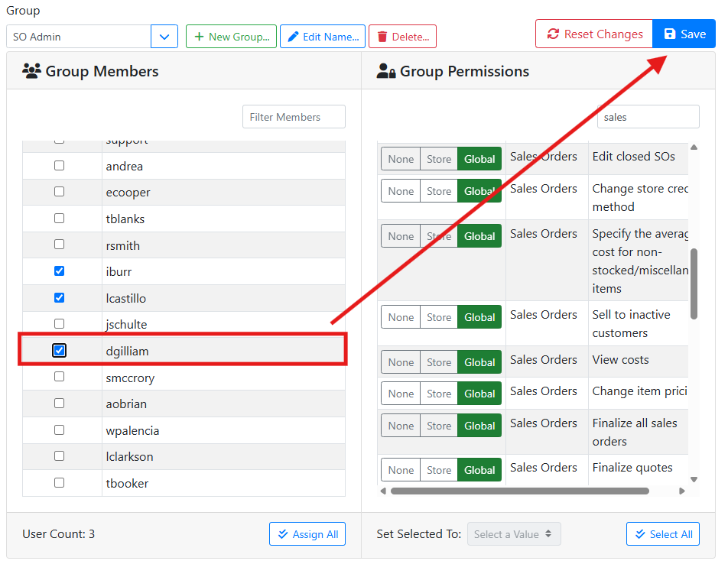Open the Select a Value dropdown

[514, 534]
